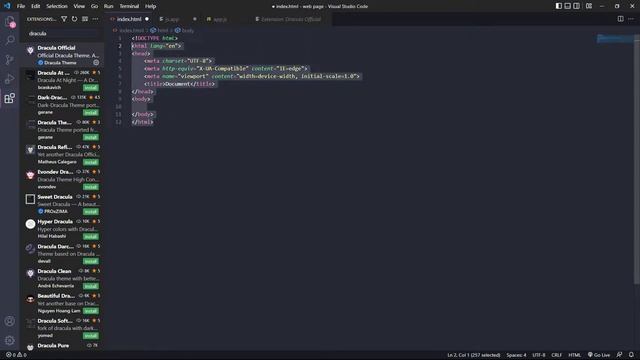Select the Beautiful Dracula extension avatar

(x=30, y=298)
